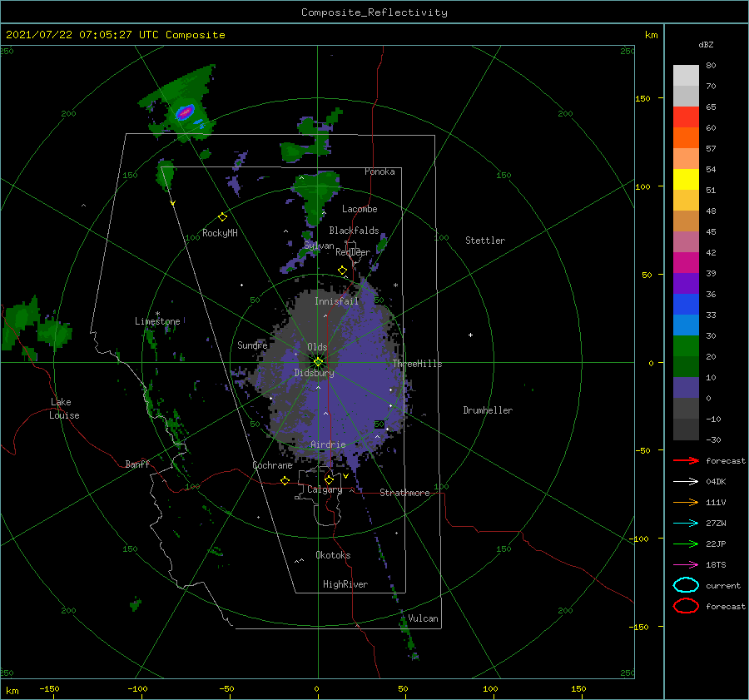Click the yellow diamond right of Cochrane
Viewport: 749px width, 700px height.
[285, 480]
